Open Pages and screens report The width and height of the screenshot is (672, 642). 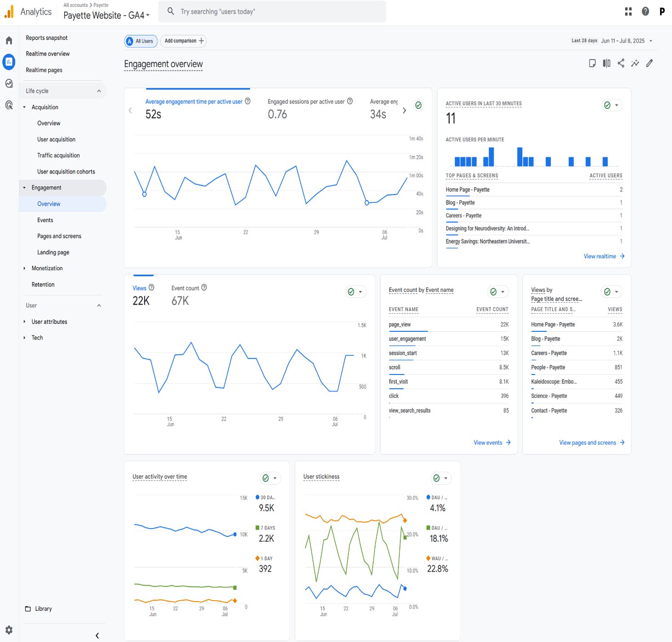pyautogui.click(x=59, y=236)
